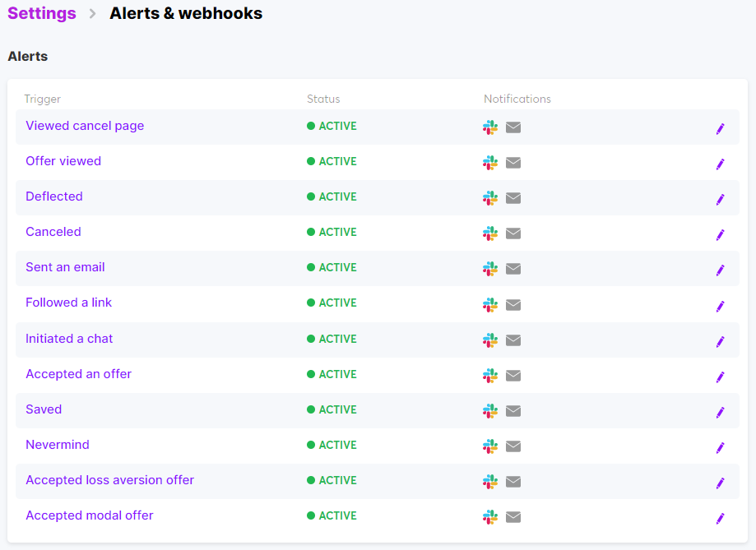Click email icon in Viewed cancel page row
This screenshot has height=550, width=756.
(513, 127)
